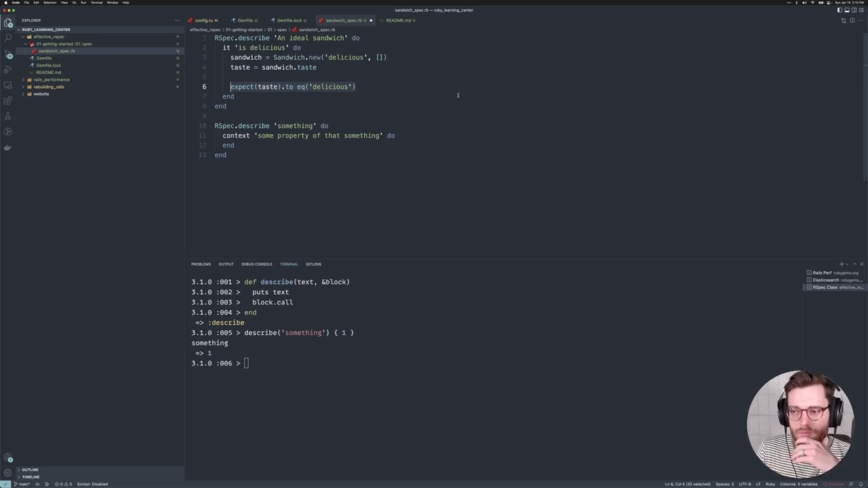Select the RSpec Class terminal session

pos(835,287)
